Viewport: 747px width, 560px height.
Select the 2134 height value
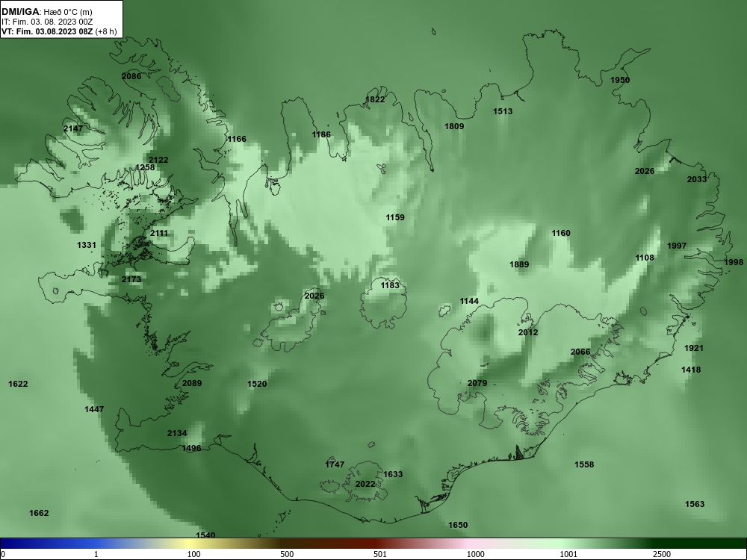pyautogui.click(x=177, y=433)
